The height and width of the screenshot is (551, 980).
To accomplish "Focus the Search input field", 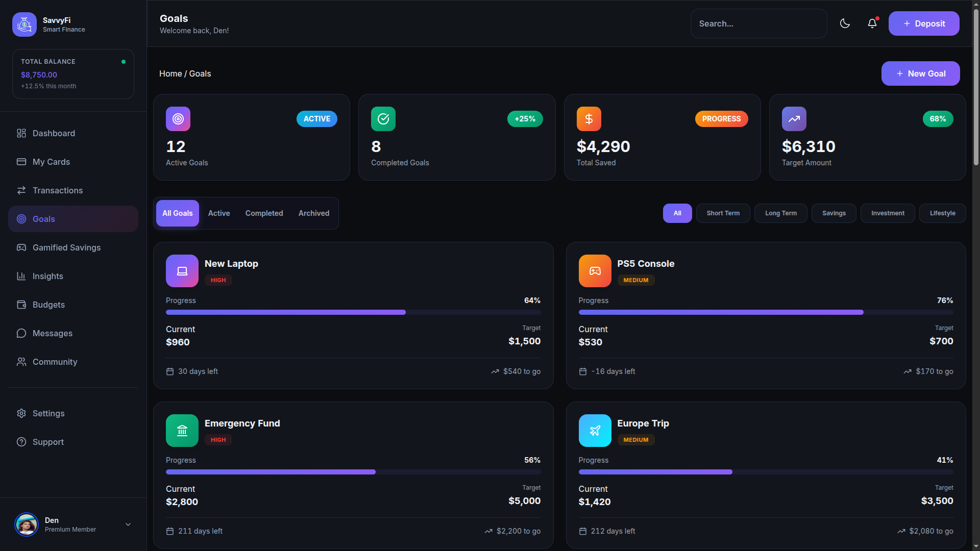I will point(758,23).
